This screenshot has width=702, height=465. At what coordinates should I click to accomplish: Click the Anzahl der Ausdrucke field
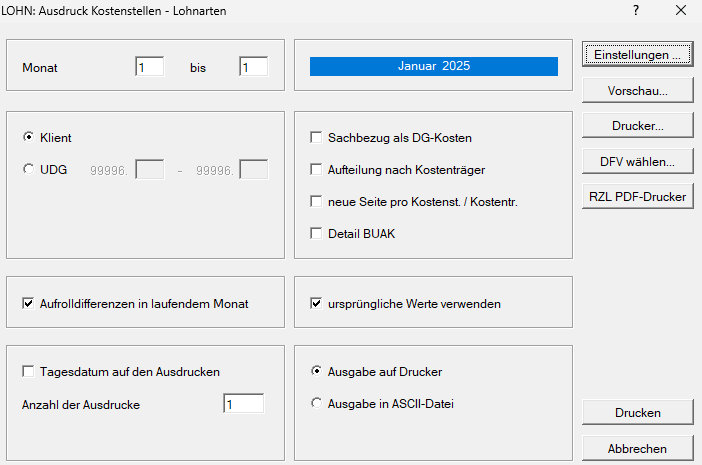click(x=243, y=404)
